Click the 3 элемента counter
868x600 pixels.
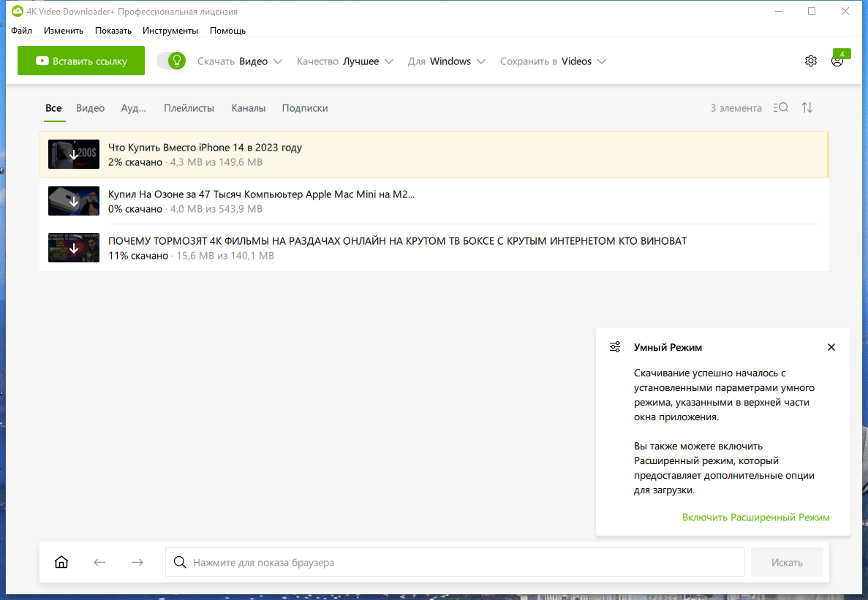[736, 108]
